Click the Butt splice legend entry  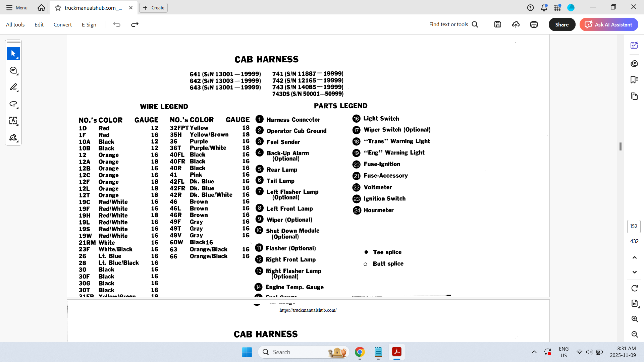coord(388,264)
